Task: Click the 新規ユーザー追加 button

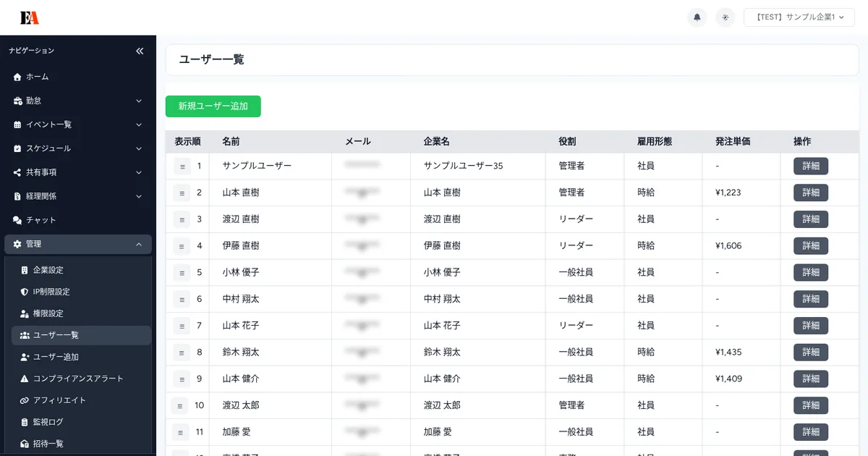Action: (x=213, y=106)
